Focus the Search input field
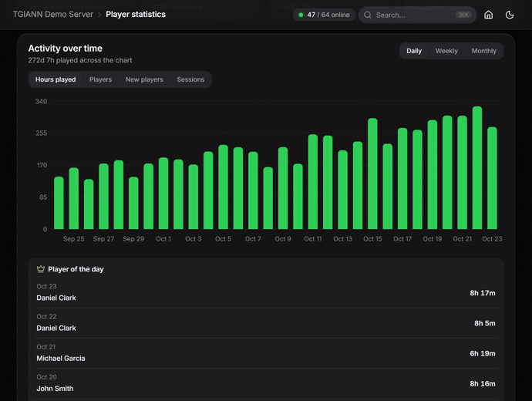This screenshot has width=532, height=401. pos(417,15)
